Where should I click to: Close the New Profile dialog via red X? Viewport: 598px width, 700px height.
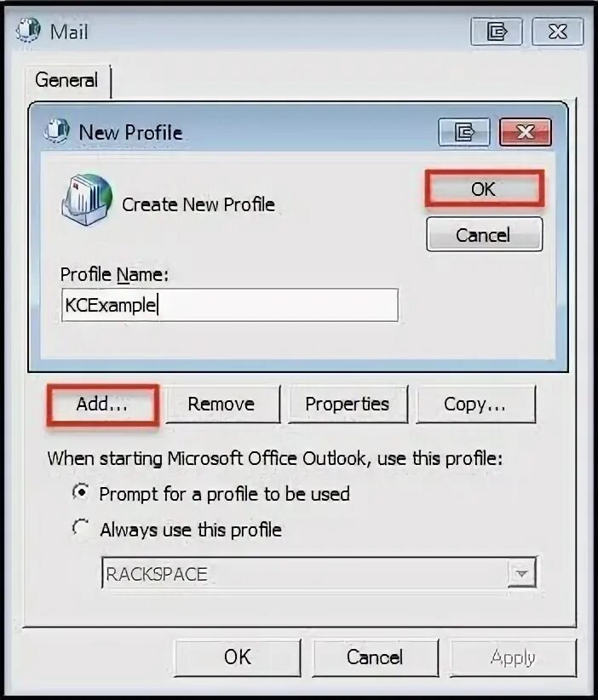[526, 132]
